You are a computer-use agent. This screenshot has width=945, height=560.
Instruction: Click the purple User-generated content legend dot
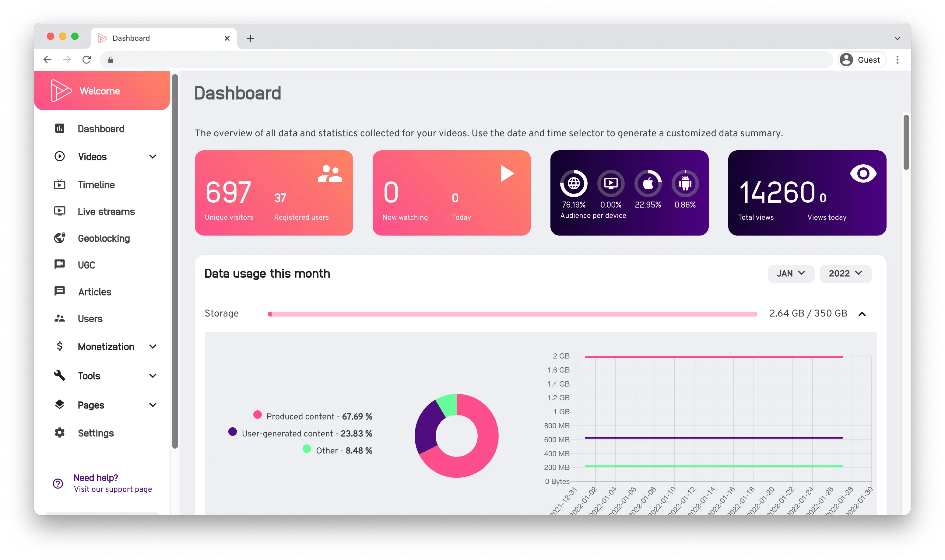pos(233,431)
